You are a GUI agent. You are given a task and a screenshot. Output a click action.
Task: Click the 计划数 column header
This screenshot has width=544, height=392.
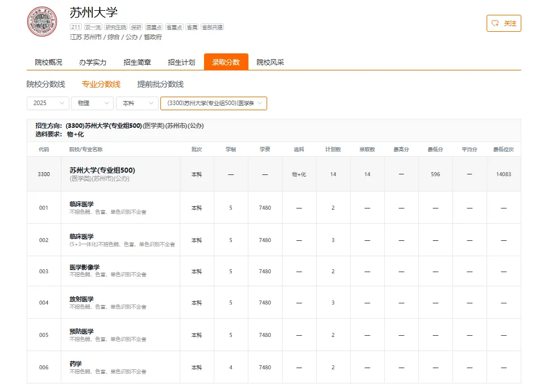[333, 149]
